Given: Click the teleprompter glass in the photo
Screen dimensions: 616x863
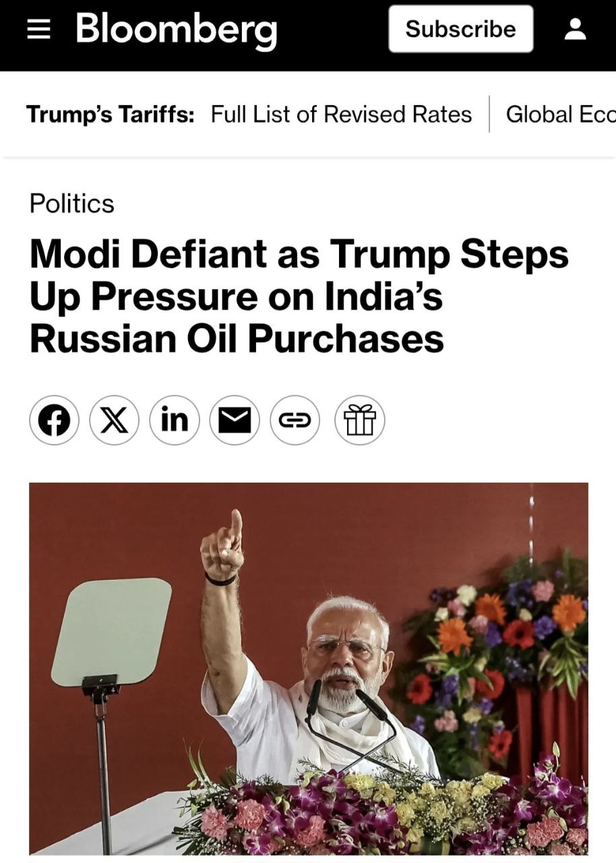Looking at the screenshot, I should pyautogui.click(x=111, y=632).
